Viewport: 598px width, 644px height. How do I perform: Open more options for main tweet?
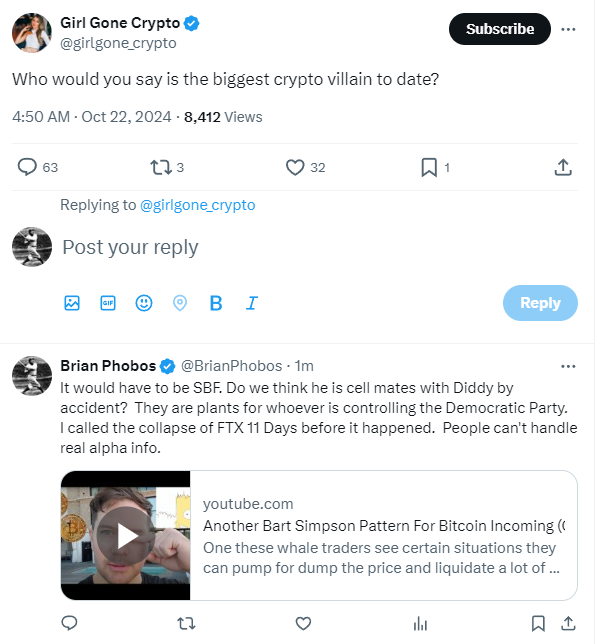[568, 29]
